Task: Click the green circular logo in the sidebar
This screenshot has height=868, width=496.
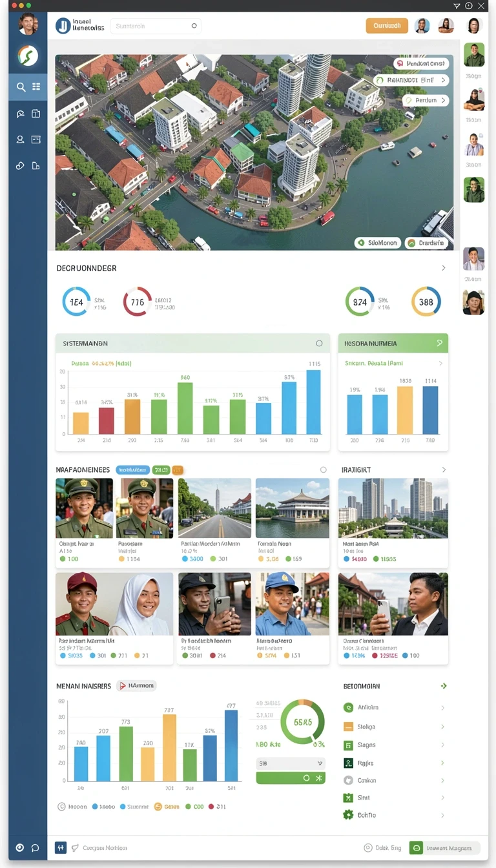Action: [x=28, y=56]
